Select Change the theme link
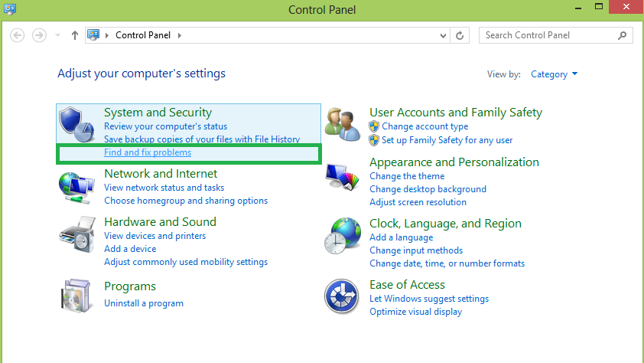 click(x=407, y=176)
